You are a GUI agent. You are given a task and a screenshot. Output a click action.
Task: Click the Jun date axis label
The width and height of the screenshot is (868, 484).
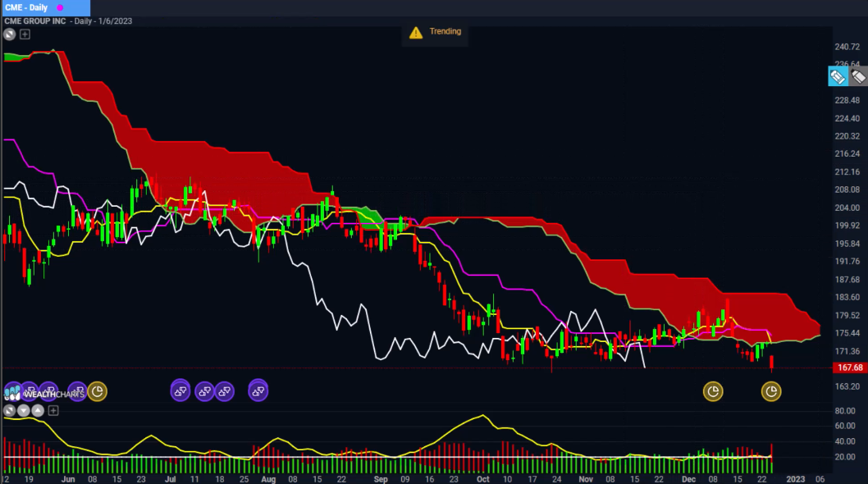(68, 479)
